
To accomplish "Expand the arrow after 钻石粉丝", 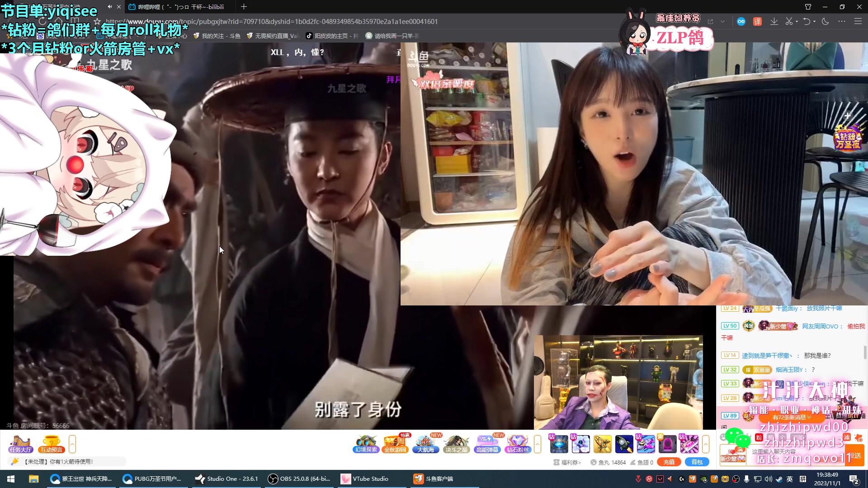I will click(538, 444).
